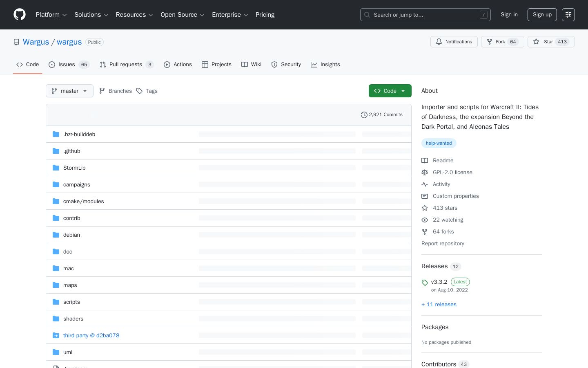
Task: Click the scripts folder icon
Action: click(56, 302)
